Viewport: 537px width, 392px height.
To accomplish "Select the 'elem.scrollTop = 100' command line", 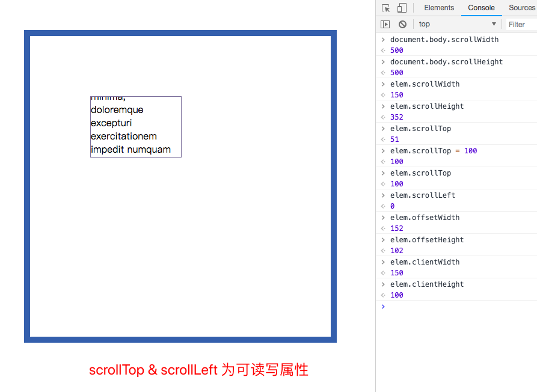I will point(433,151).
